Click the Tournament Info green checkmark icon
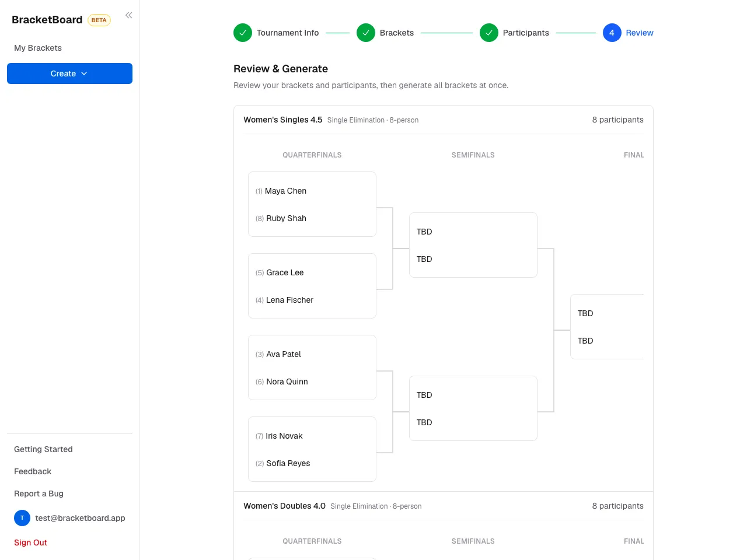This screenshot has height=560, width=747. click(x=243, y=33)
